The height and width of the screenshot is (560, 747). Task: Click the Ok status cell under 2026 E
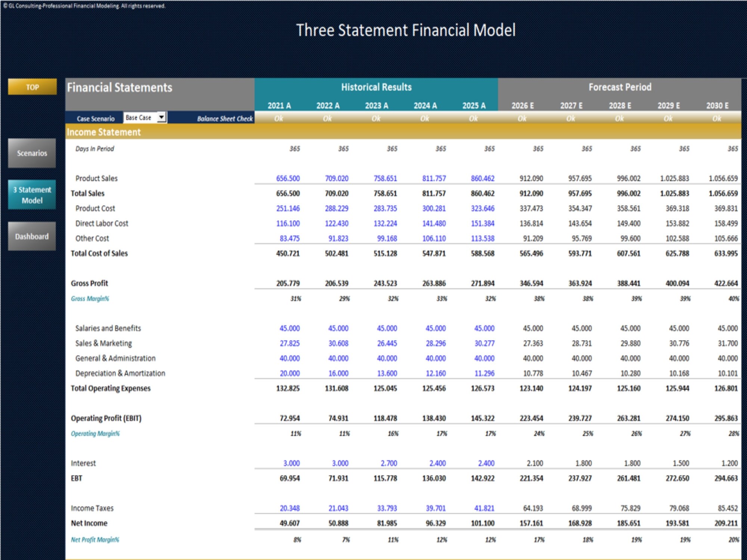pyautogui.click(x=522, y=117)
